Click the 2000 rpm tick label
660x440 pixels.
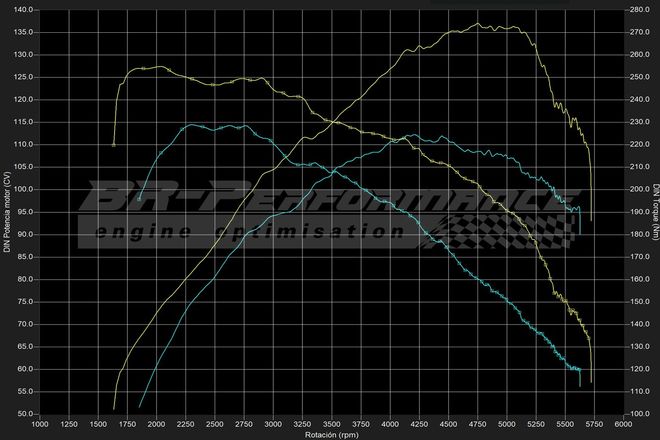(x=157, y=424)
